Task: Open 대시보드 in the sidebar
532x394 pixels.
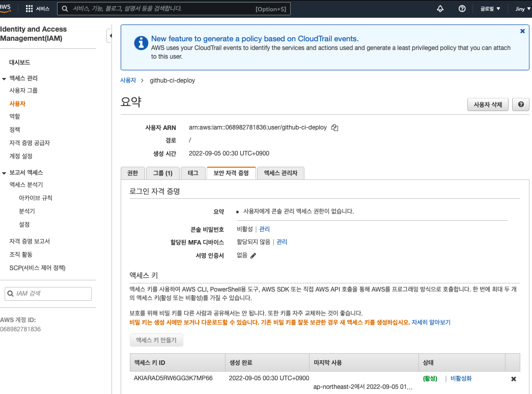Action: coord(20,62)
